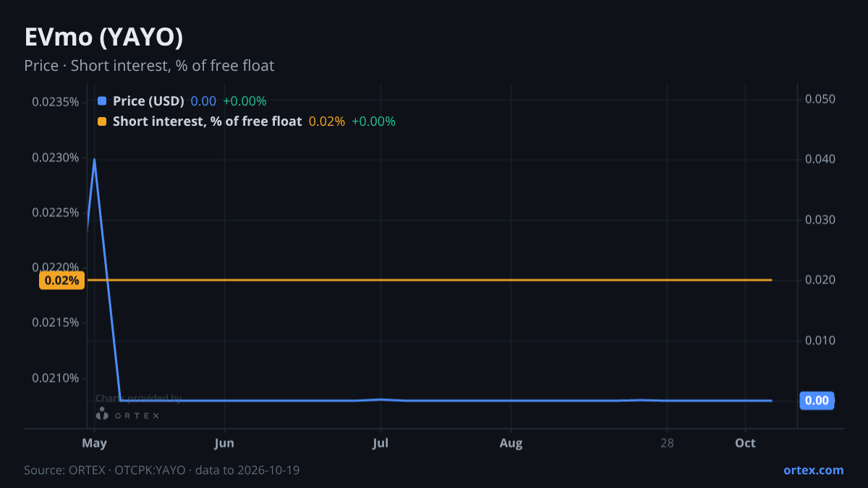Click the 0.010 right axis tick label
Image resolution: width=868 pixels, height=488 pixels.
click(x=820, y=341)
